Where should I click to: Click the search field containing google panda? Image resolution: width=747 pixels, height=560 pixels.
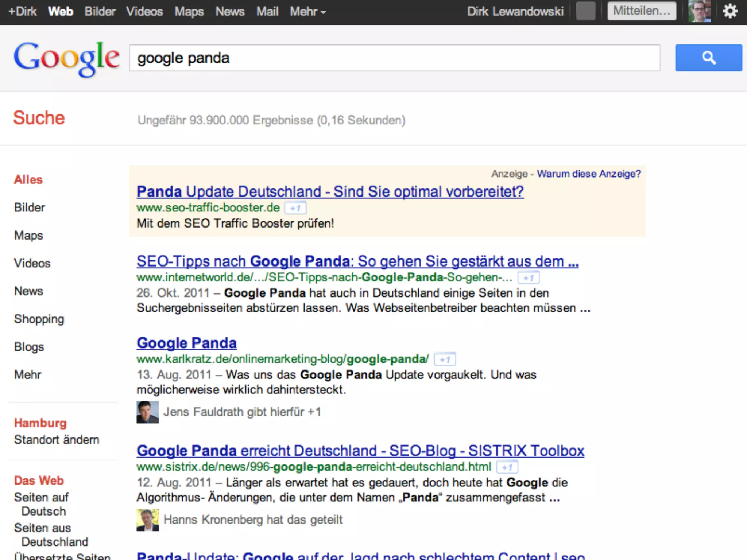pyautogui.click(x=394, y=58)
